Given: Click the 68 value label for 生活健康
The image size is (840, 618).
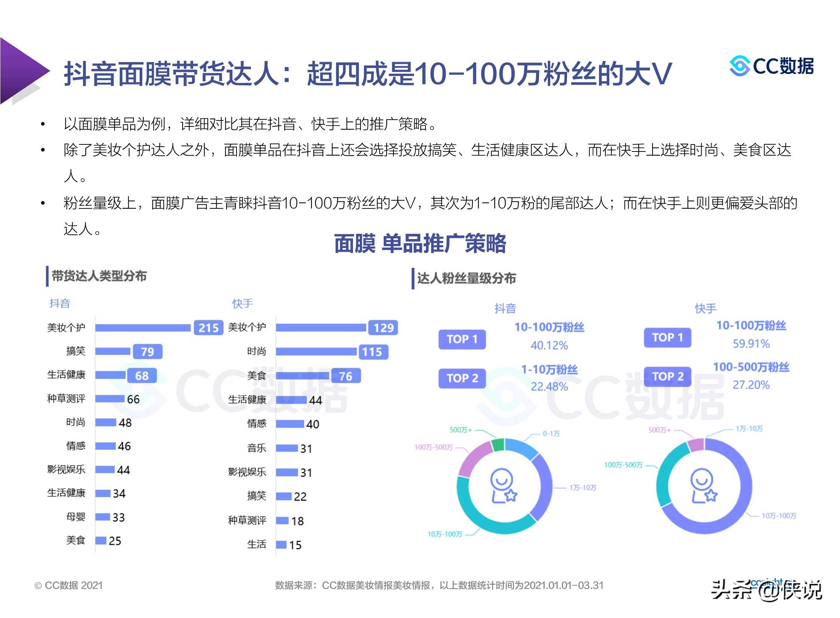Looking at the screenshot, I should (142, 376).
